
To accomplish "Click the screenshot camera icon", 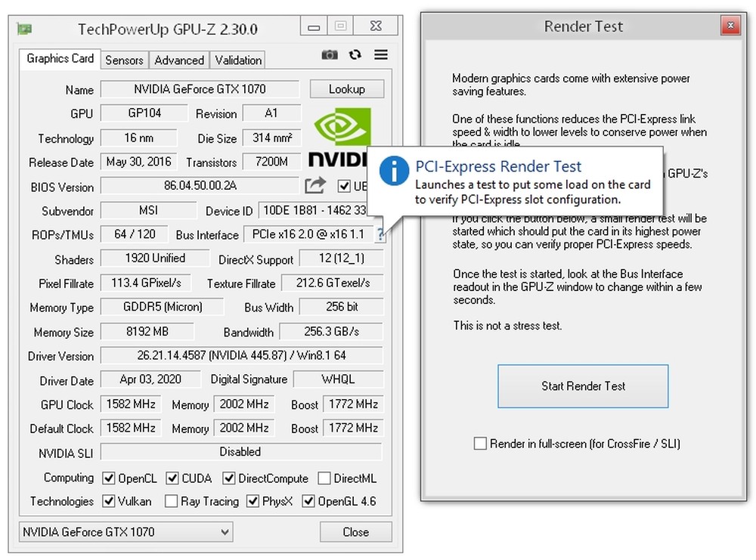I will (x=330, y=55).
